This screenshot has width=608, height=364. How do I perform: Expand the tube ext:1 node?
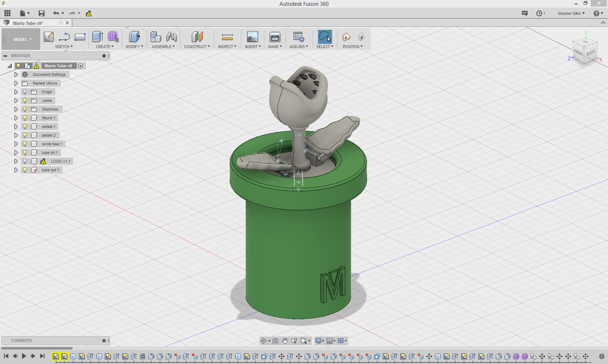coord(16,170)
